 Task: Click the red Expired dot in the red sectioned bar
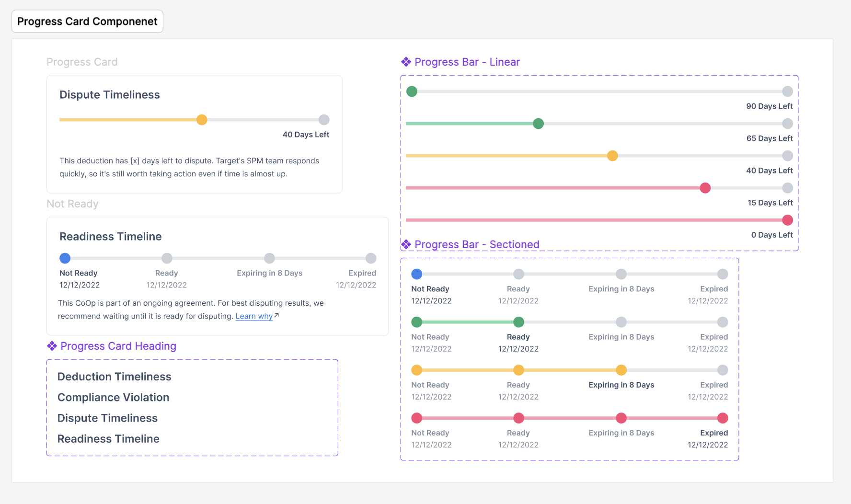click(723, 418)
